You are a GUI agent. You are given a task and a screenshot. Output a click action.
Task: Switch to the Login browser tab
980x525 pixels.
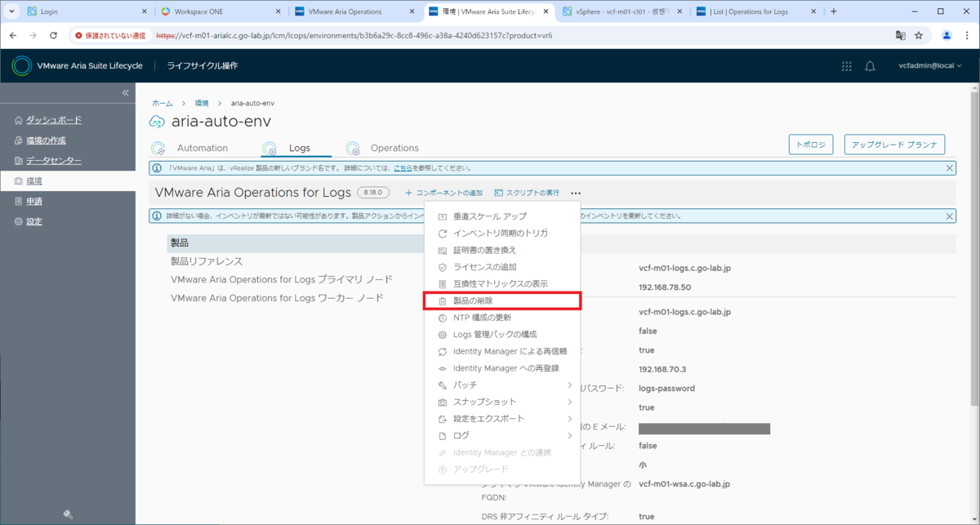pyautogui.click(x=87, y=11)
